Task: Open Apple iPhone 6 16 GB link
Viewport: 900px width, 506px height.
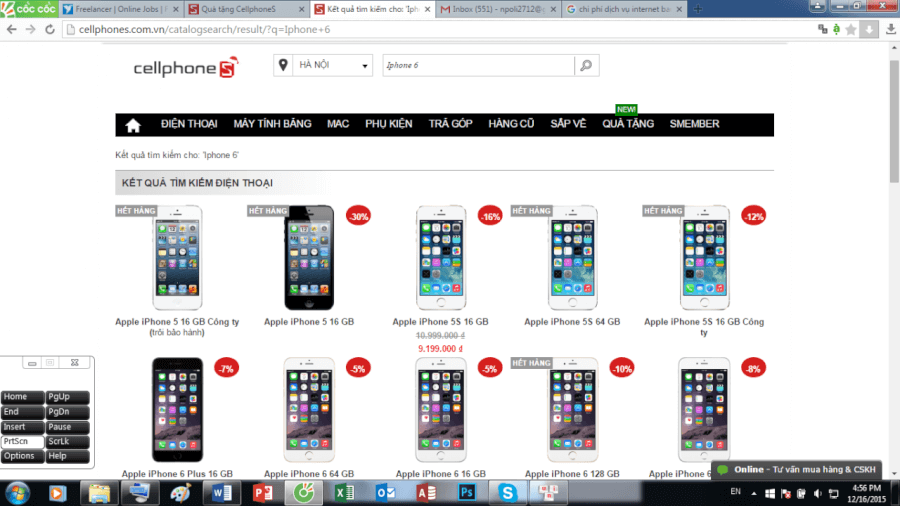Action: (440, 474)
